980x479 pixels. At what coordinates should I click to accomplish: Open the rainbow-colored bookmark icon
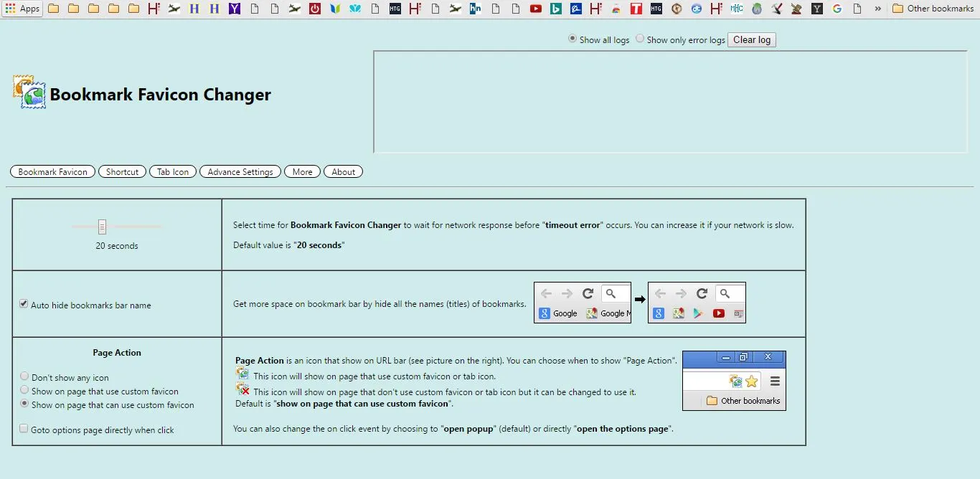616,9
